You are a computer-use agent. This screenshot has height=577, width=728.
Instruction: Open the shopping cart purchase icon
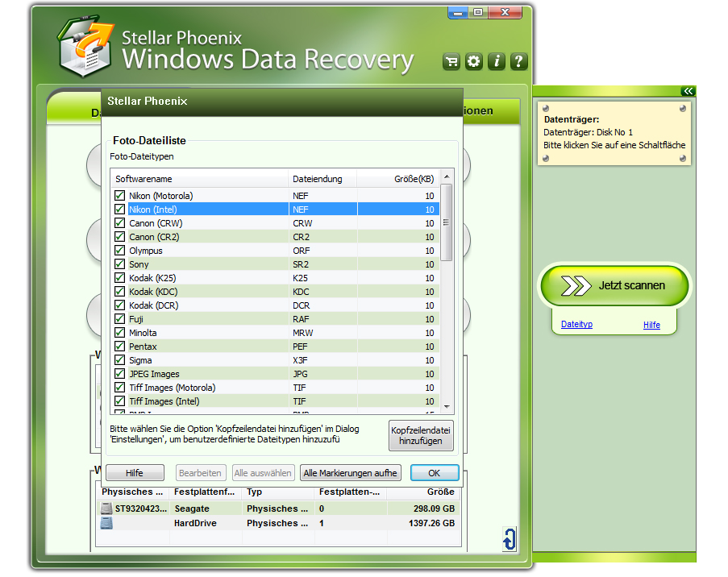(x=451, y=61)
